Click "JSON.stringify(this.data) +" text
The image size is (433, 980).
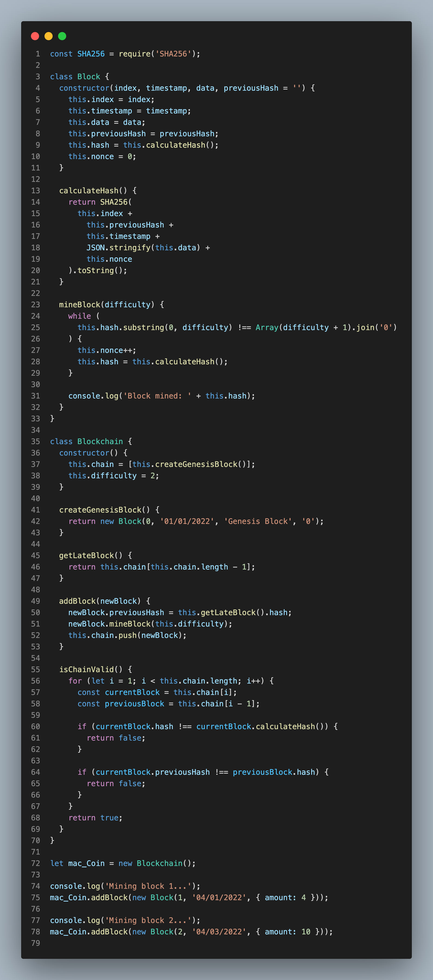click(x=148, y=248)
